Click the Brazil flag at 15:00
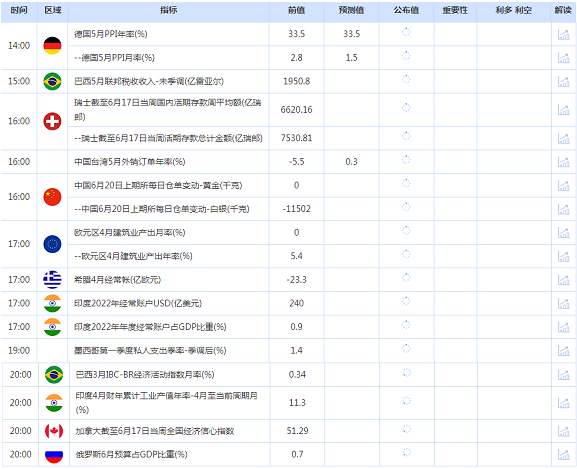577x469 pixels. point(52,81)
